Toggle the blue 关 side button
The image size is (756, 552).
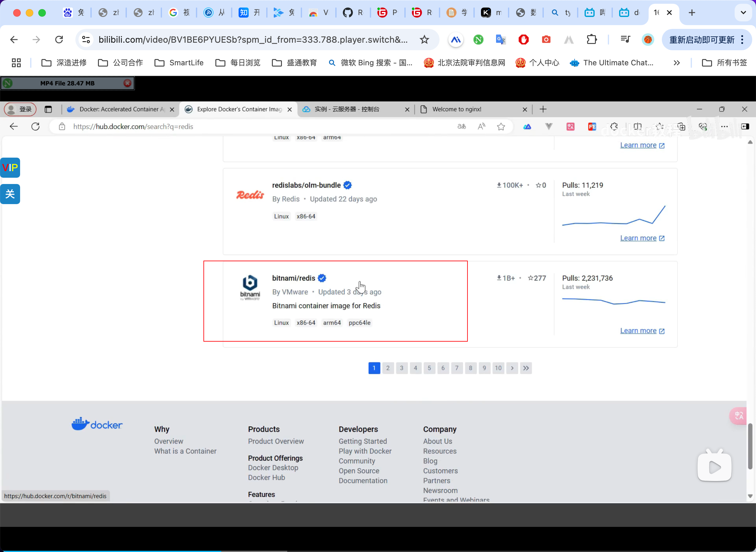click(x=10, y=194)
